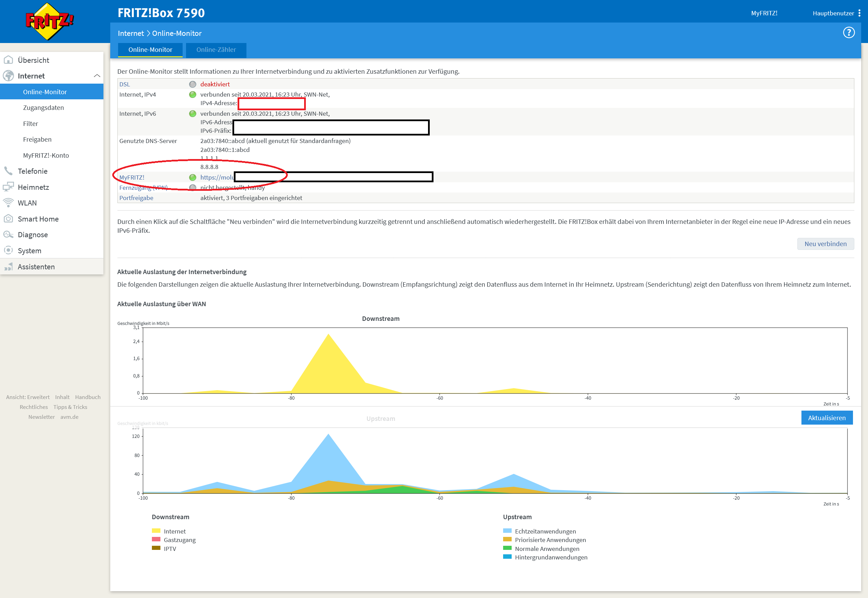Click Ansicht: Erweitert footer link
This screenshot has height=598, width=868.
pos(28,397)
